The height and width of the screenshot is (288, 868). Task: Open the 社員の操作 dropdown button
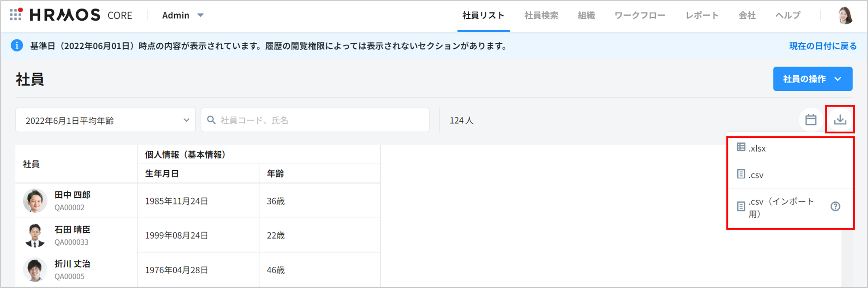tap(813, 79)
